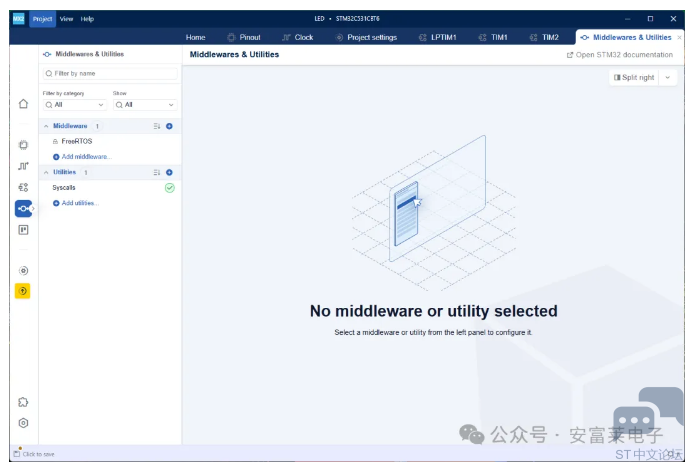Open the settings hexagon icon at bottom
Viewport: 692px width, 470px height.
point(23,422)
